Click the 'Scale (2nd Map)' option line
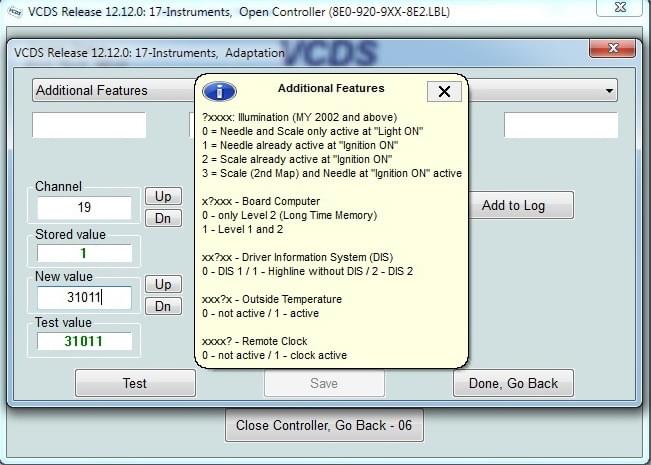The image size is (651, 465). tap(332, 173)
